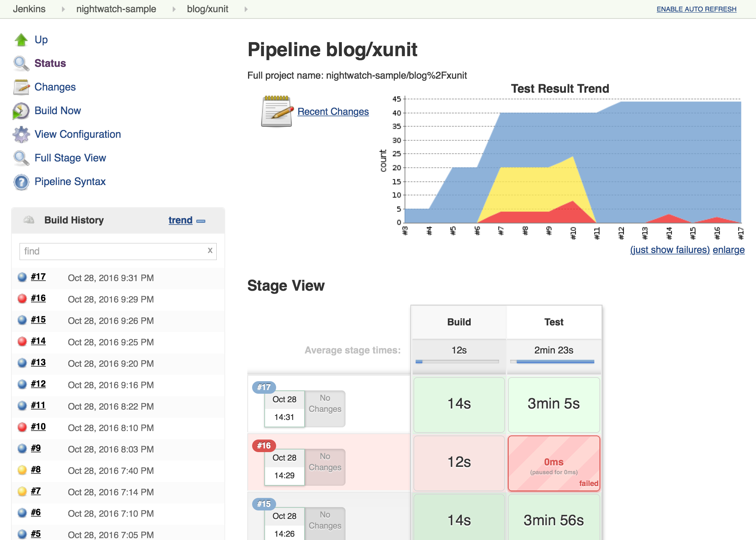
Task: Click the red status ball of build #16
Action: tap(22, 298)
